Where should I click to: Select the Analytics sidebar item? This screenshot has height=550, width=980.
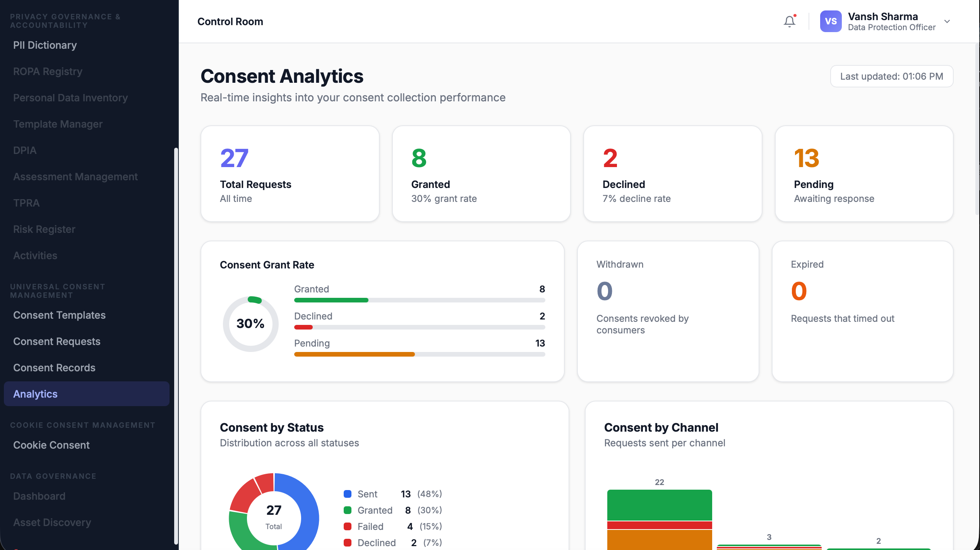[x=87, y=394]
